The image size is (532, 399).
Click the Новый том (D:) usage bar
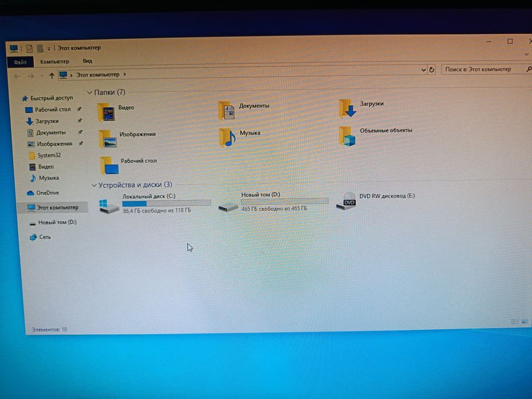tap(285, 201)
